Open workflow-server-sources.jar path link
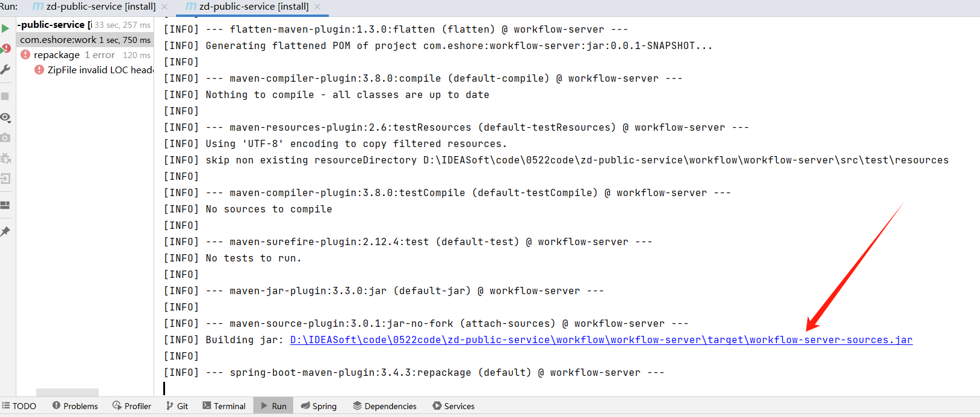The height and width of the screenshot is (417, 980). pyautogui.click(x=601, y=340)
